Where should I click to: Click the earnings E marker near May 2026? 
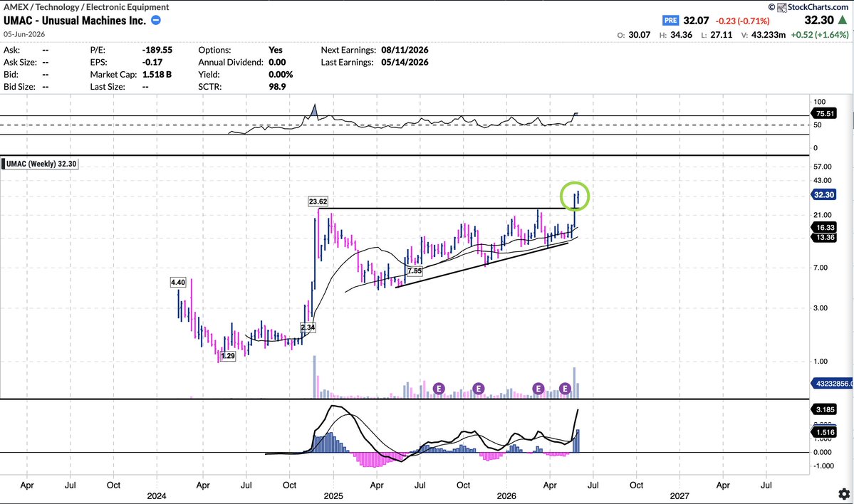tap(565, 389)
